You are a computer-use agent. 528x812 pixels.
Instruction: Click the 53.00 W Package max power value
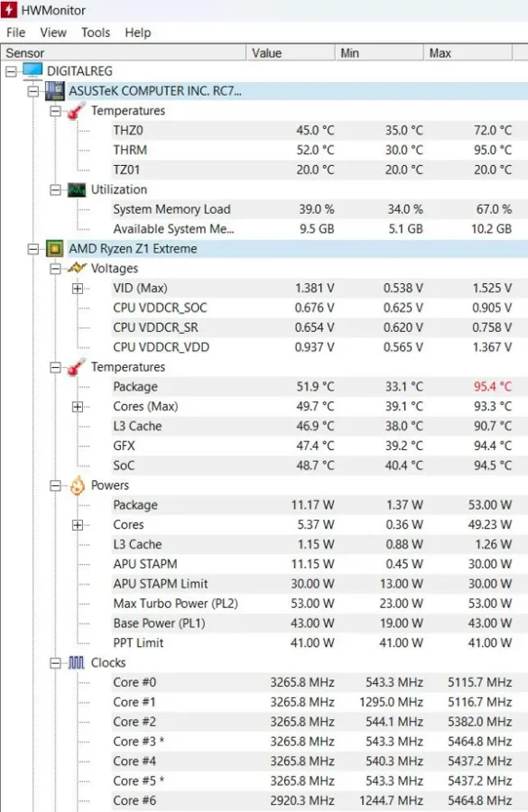point(490,505)
